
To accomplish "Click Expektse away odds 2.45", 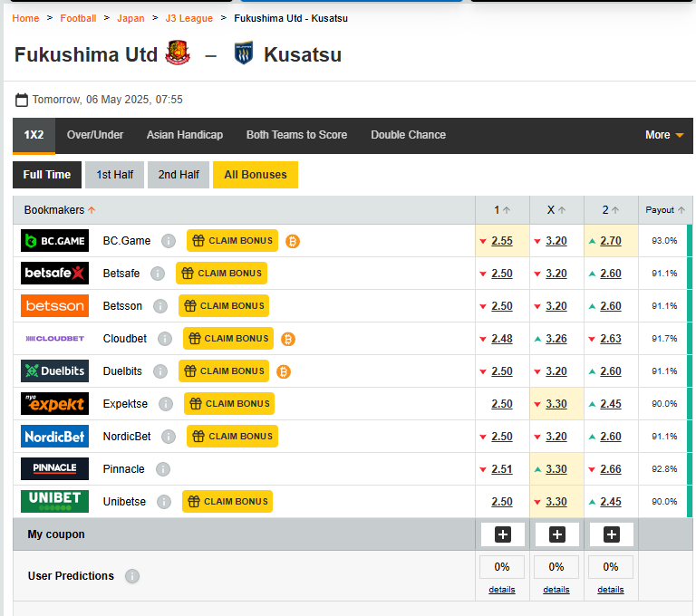I will pyautogui.click(x=611, y=404).
